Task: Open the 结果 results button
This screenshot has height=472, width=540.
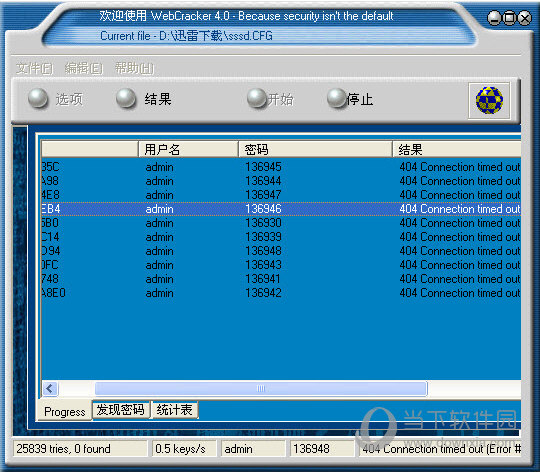Action: (144, 99)
